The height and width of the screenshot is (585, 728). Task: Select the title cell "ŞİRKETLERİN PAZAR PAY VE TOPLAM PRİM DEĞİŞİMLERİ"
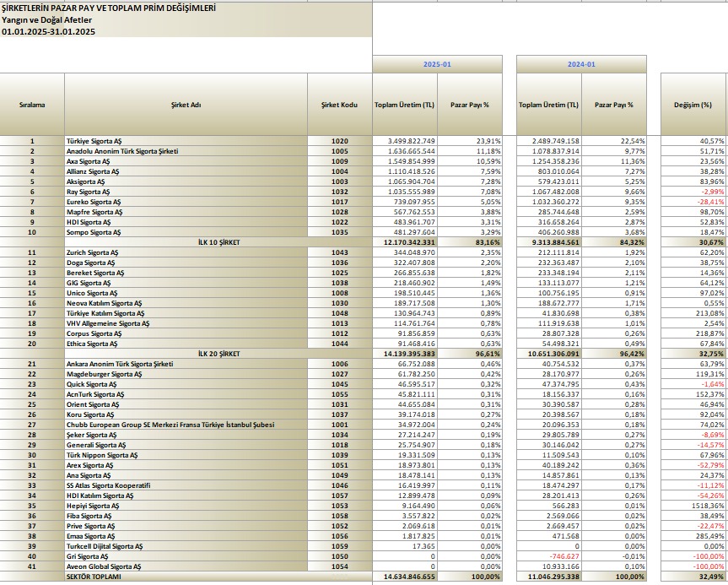pyautogui.click(x=186, y=8)
